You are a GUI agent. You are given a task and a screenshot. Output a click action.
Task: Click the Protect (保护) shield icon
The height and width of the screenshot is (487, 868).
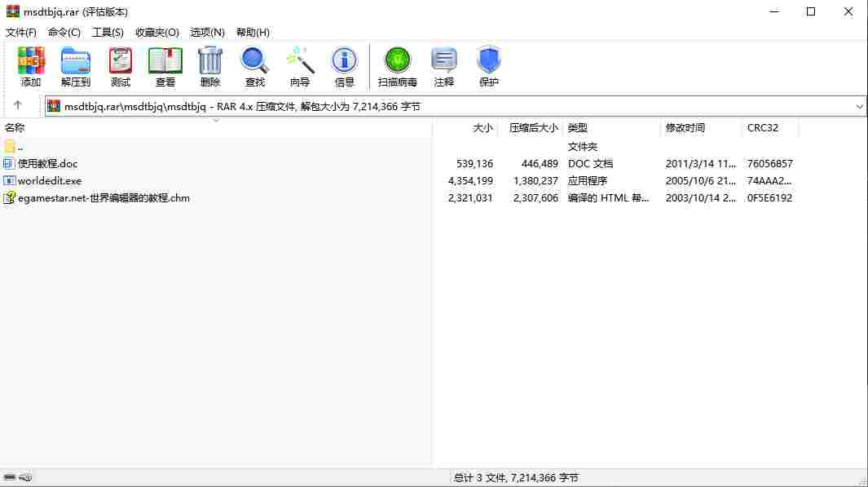click(x=489, y=60)
